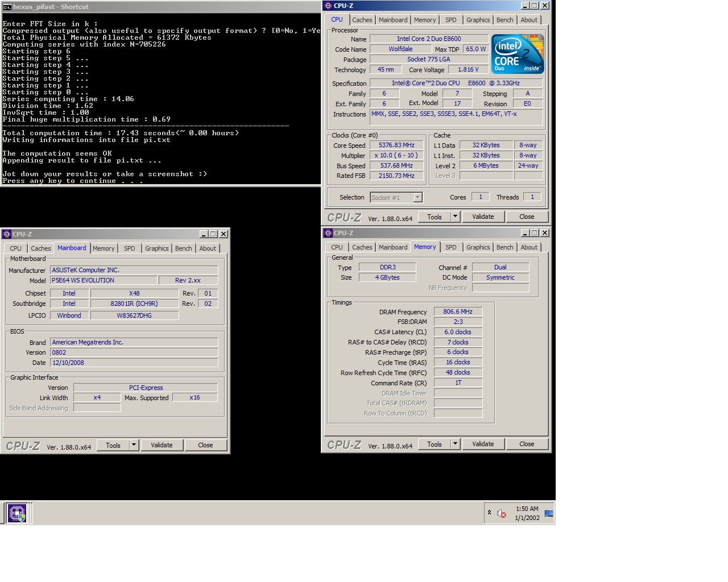The width and height of the screenshot is (728, 582).
Task: Select the SPD tab in the Memory window
Action: coord(451,247)
